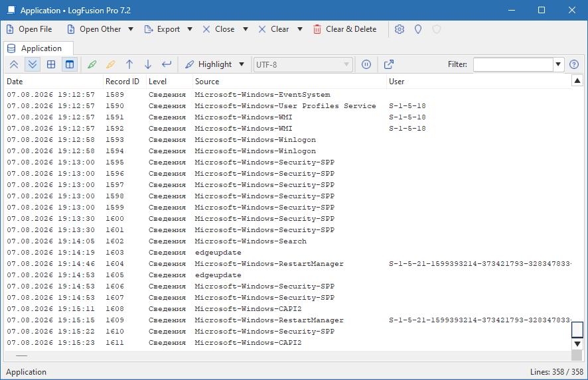This screenshot has width=588, height=380.
Task: Click S-1-5-18 user of record 1591
Action: point(407,117)
